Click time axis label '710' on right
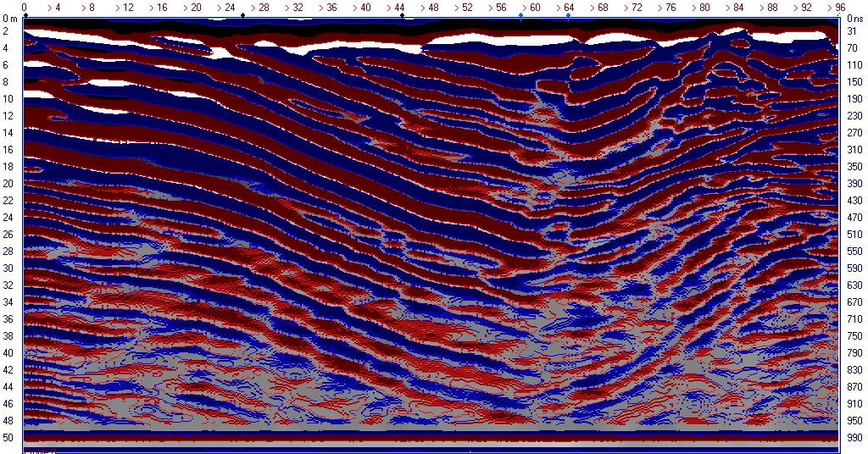 pyautogui.click(x=854, y=319)
